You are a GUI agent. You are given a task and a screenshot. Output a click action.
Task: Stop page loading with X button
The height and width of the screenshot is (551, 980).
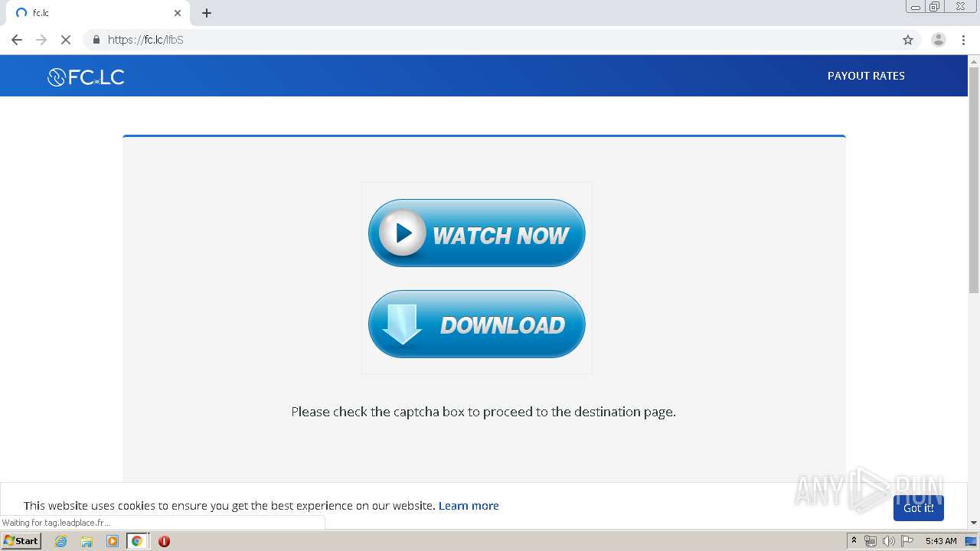coord(66,40)
